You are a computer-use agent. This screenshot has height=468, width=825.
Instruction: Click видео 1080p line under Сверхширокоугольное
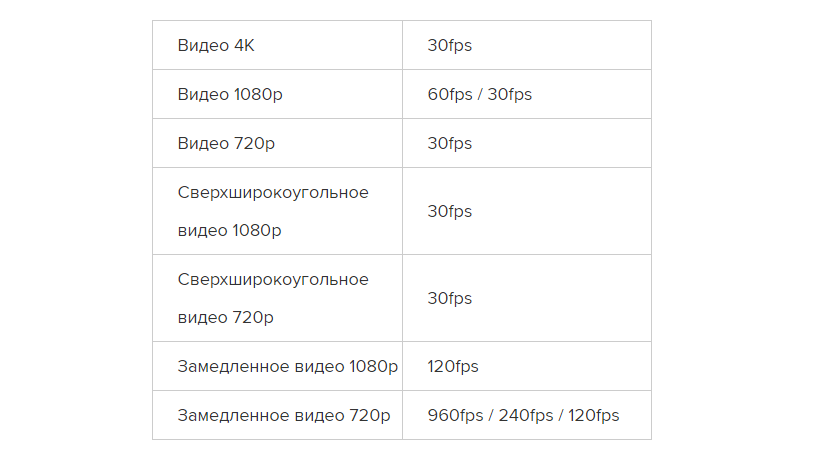coord(229,231)
